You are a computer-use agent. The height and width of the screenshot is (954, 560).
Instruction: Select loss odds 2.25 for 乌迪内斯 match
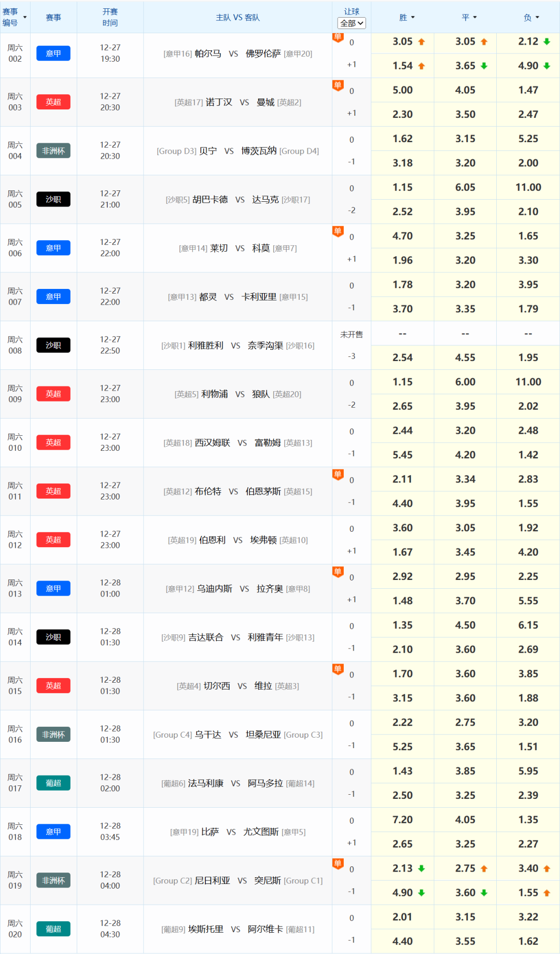point(528,576)
